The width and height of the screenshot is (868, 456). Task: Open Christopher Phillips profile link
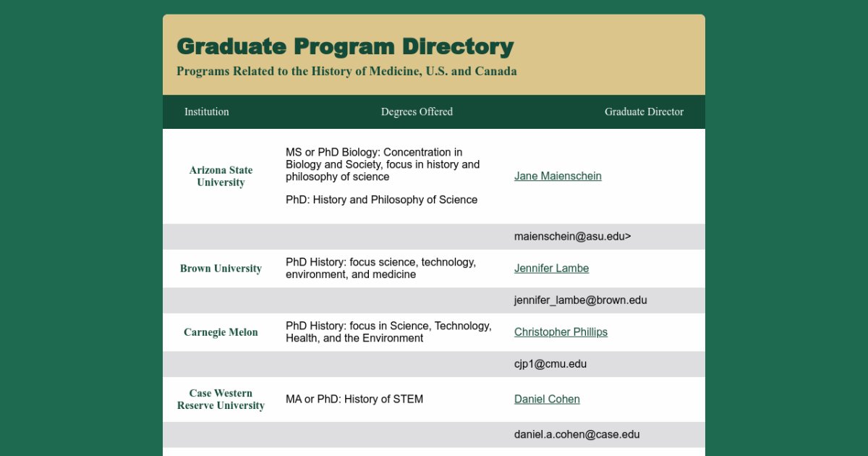click(561, 332)
